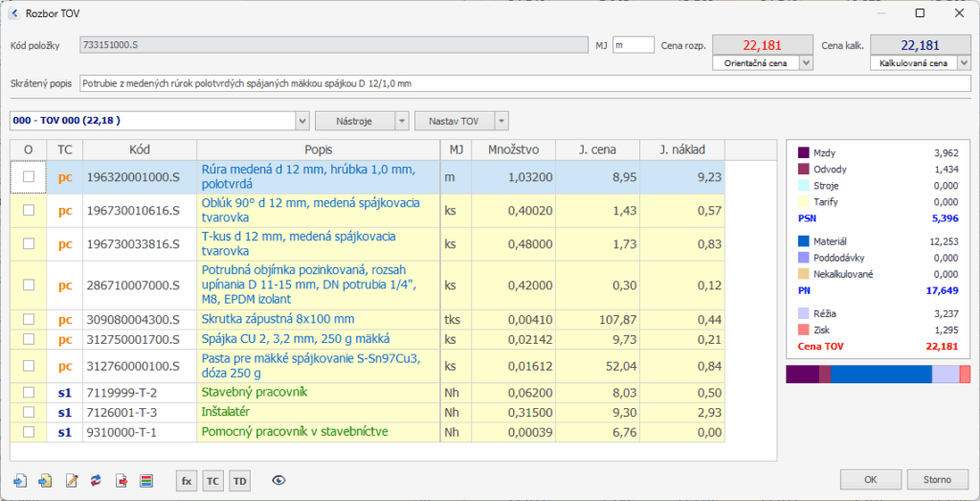Toggle the eye visibility icon
980x501 pixels.
click(x=279, y=480)
